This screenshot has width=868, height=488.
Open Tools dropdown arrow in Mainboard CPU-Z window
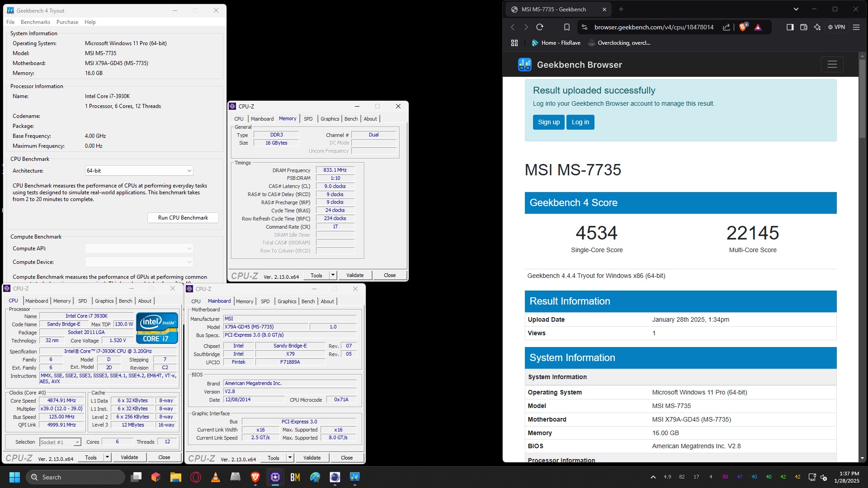pos(290,458)
